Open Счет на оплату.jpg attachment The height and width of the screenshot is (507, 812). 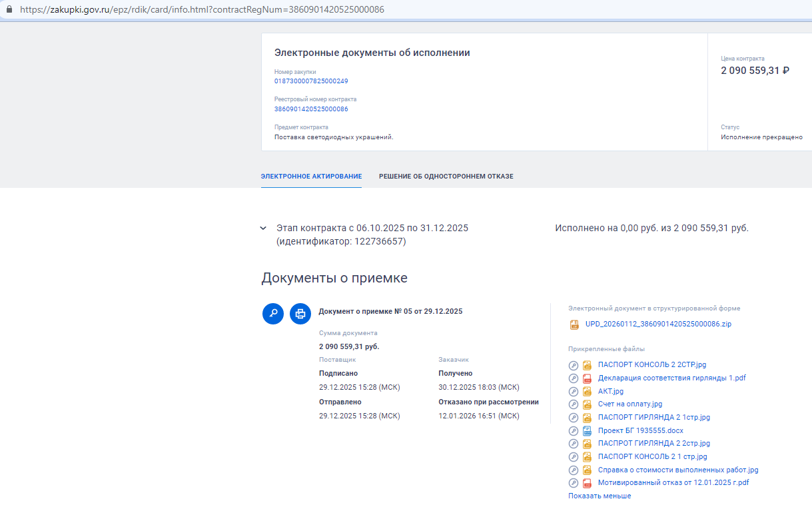tap(630, 404)
